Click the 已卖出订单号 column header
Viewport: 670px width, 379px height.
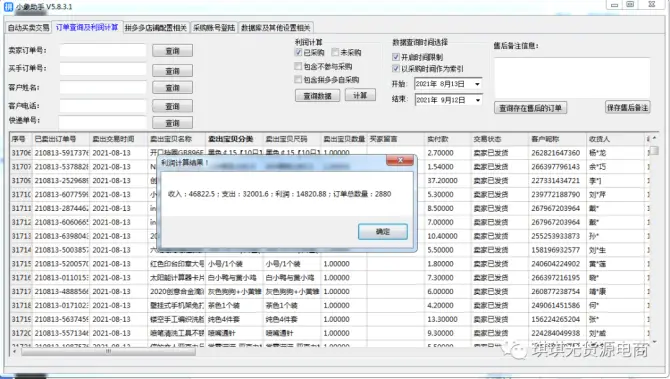pos(61,139)
